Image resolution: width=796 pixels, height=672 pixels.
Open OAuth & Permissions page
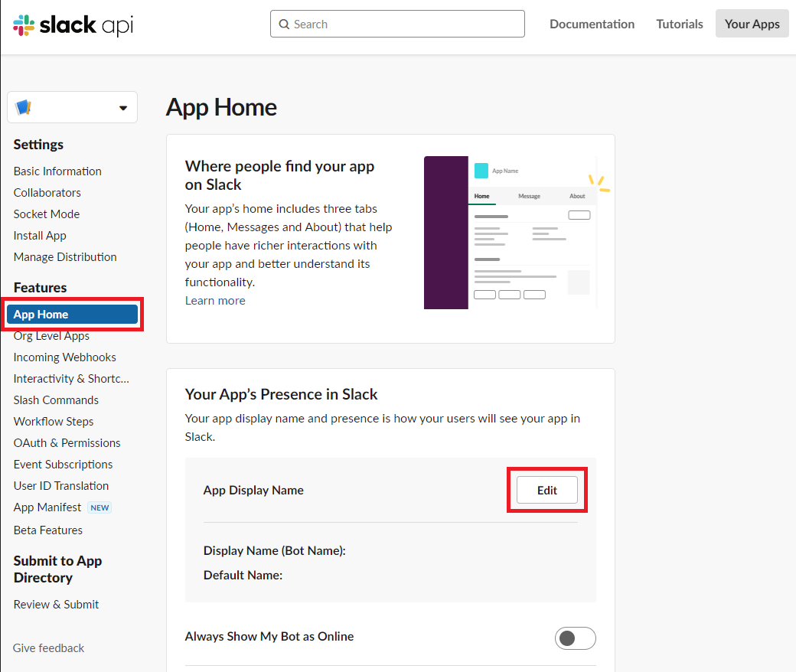67,442
